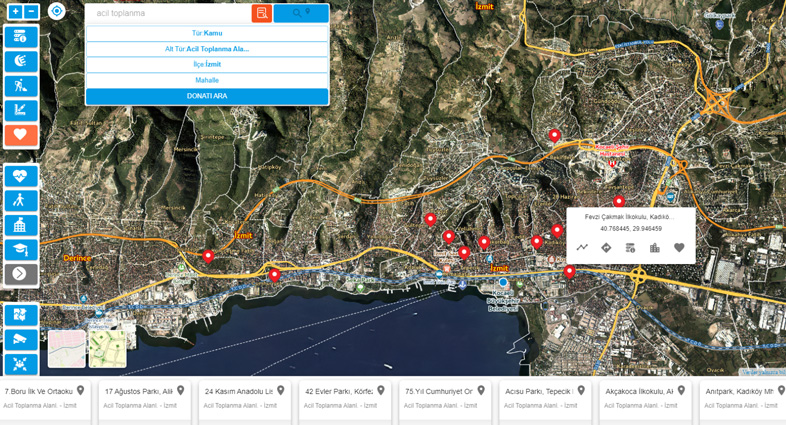Select 17 Ağustos Parkı result card
Screen dimensions: 786x425
tap(145, 397)
